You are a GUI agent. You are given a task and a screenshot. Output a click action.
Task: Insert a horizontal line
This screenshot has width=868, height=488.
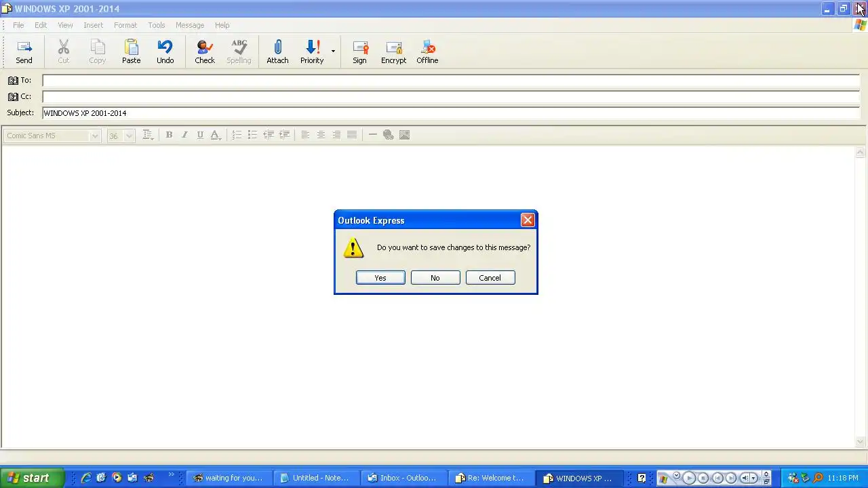[x=372, y=135]
